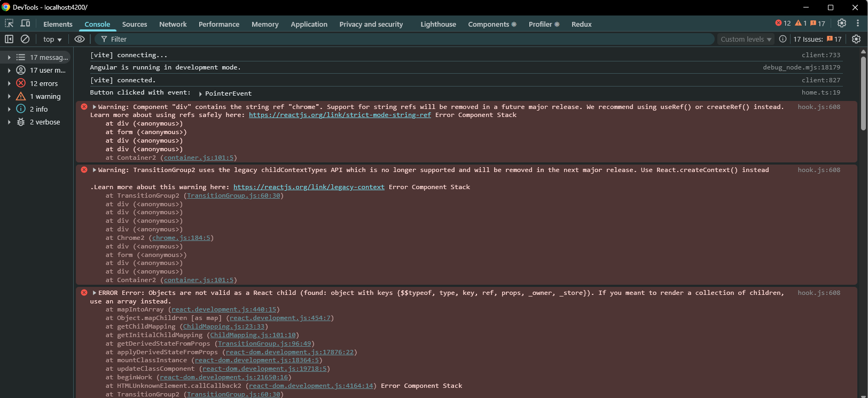Select the 12 errors red cross icon
The image size is (868, 398).
click(x=21, y=83)
